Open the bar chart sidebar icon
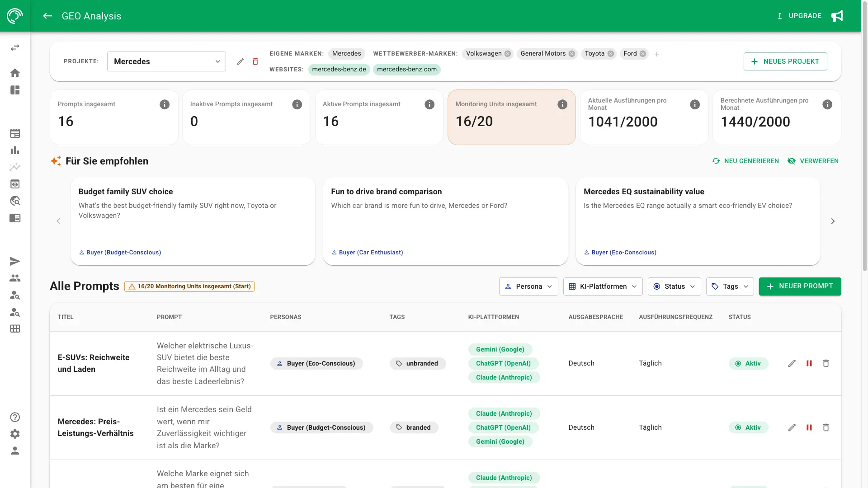Viewport: 868px width, 488px height. [15, 150]
